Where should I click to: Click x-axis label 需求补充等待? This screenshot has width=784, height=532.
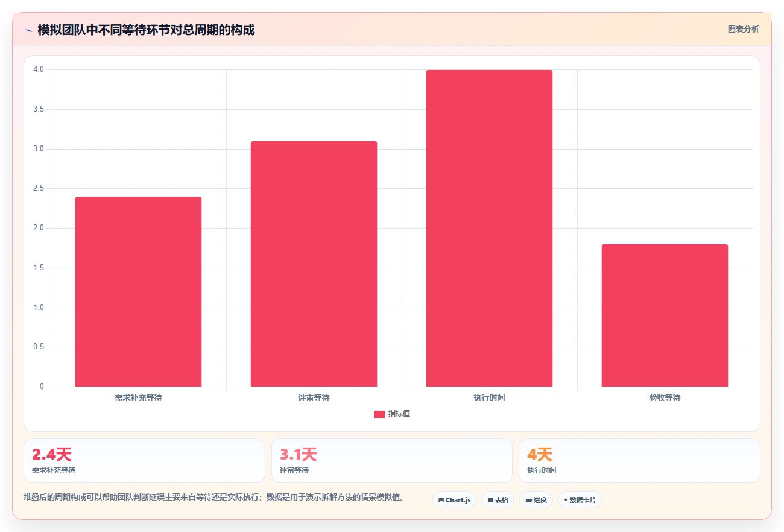tap(138, 397)
